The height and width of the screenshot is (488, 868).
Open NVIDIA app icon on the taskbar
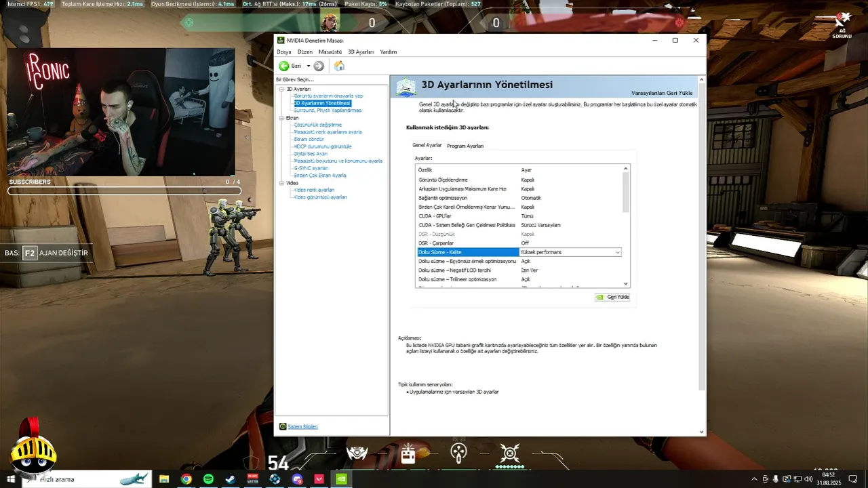[x=342, y=479]
